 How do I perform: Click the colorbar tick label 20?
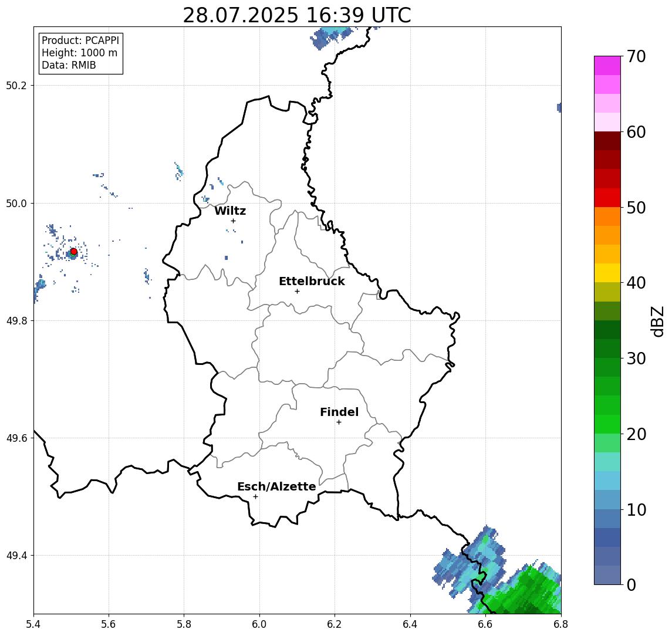[x=636, y=434]
